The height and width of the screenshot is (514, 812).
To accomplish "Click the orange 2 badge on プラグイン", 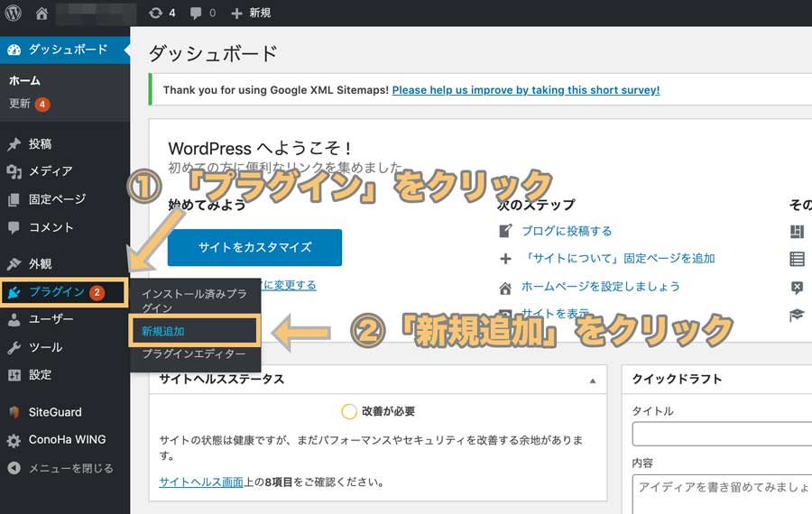I will [x=97, y=292].
